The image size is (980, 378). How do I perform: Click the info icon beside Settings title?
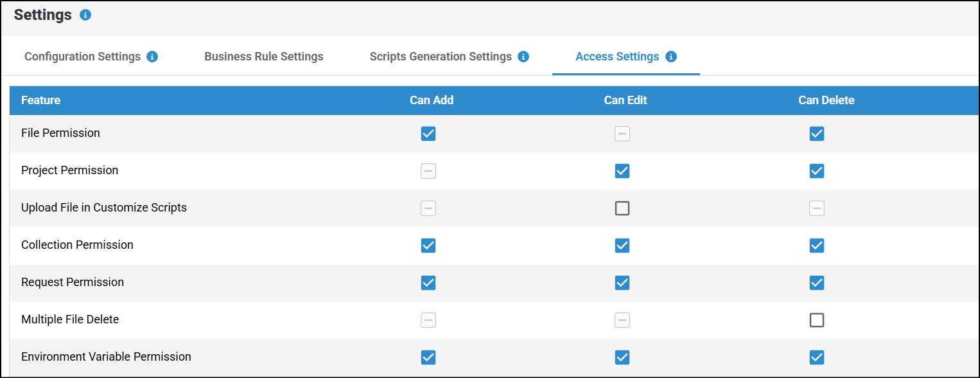pyautogui.click(x=85, y=15)
